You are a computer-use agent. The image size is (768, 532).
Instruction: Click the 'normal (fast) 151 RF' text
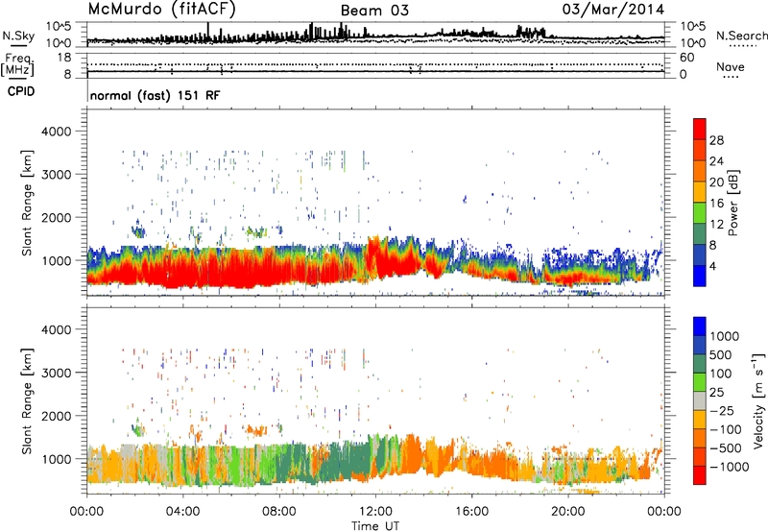(156, 95)
